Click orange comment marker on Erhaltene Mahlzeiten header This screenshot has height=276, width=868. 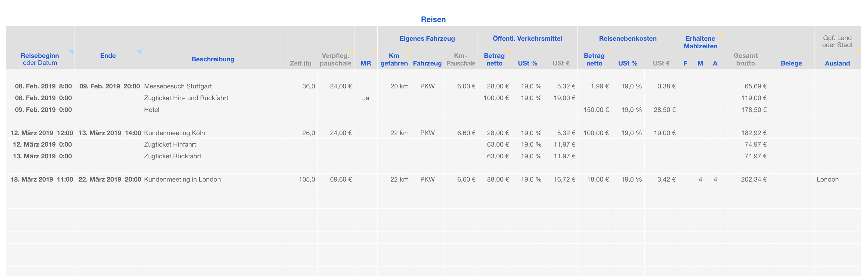[x=720, y=35]
